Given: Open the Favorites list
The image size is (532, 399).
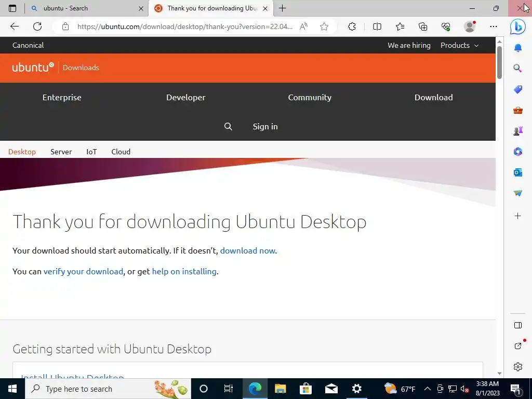Looking at the screenshot, I should 400,26.
